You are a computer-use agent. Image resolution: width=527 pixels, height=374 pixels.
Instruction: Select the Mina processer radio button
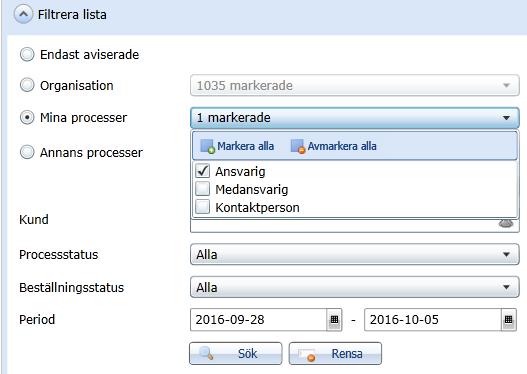pos(27,118)
